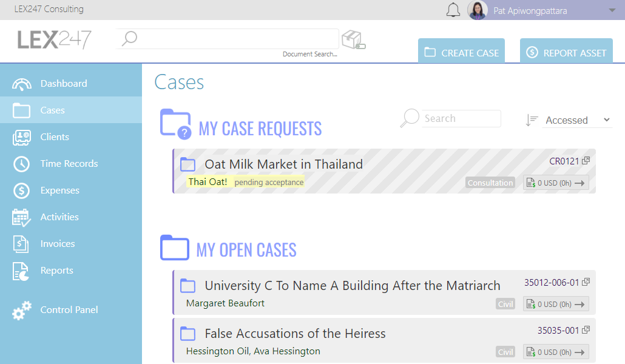
Task: Click the Consultation tag
Action: click(x=490, y=183)
